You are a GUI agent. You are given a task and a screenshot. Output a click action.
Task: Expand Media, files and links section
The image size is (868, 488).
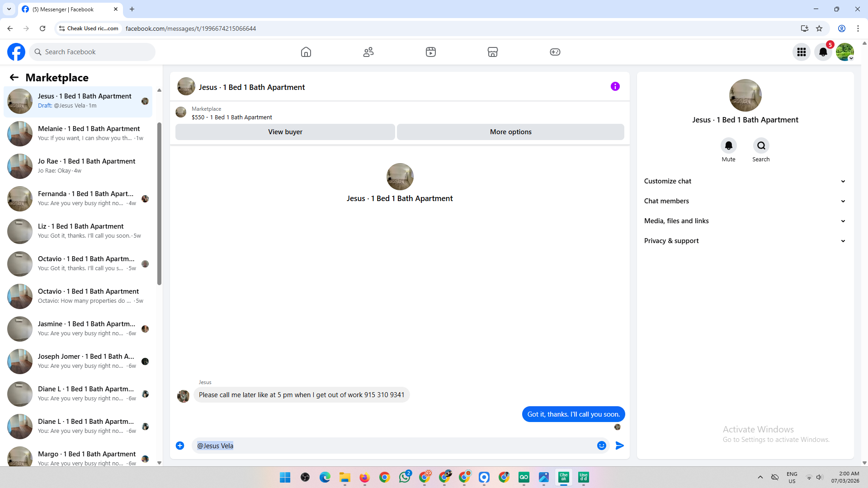pyautogui.click(x=745, y=221)
